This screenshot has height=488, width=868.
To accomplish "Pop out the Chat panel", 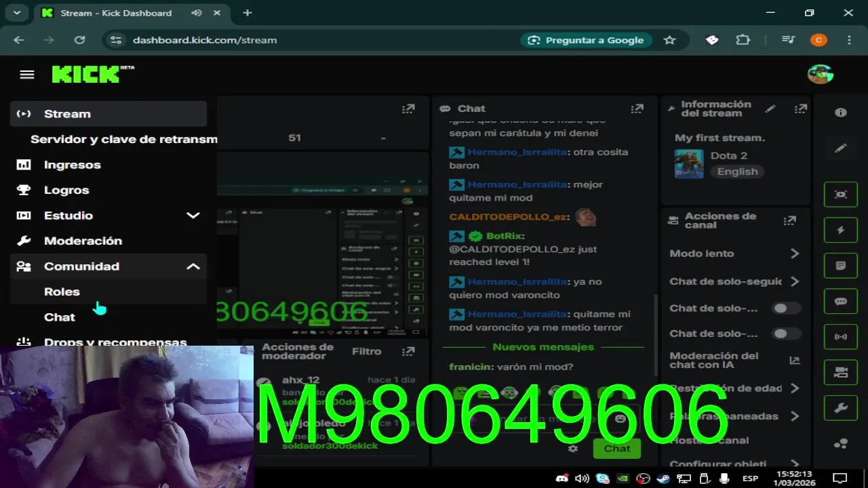I will 637,108.
